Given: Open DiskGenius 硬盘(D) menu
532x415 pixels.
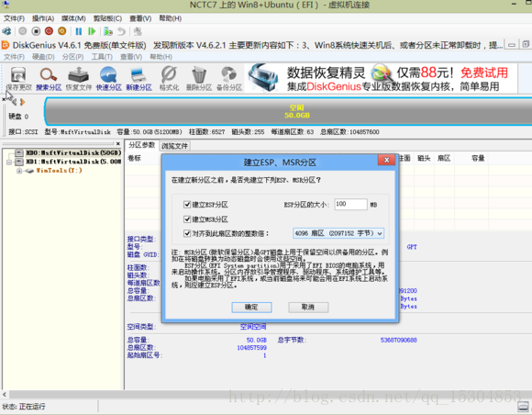Looking at the screenshot, I should [x=43, y=57].
